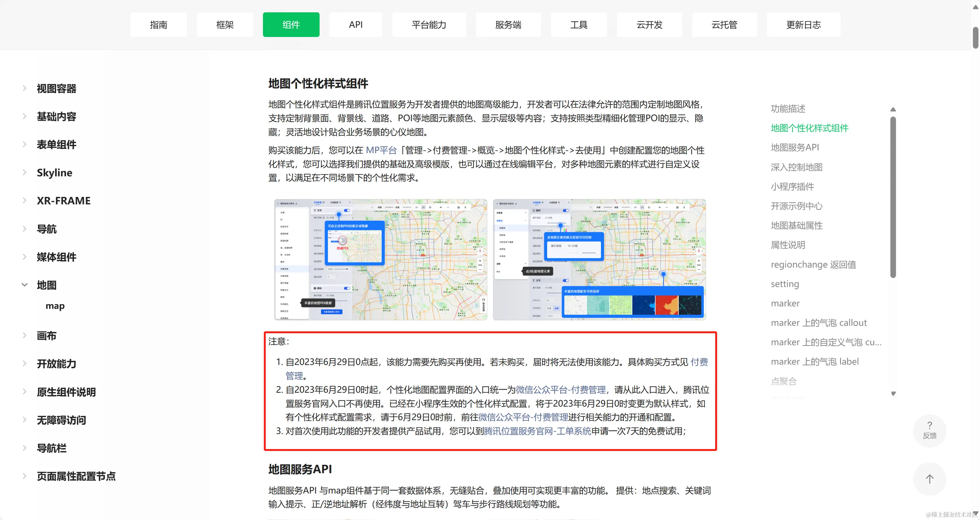Open the 更新日志 tab

coord(803,24)
